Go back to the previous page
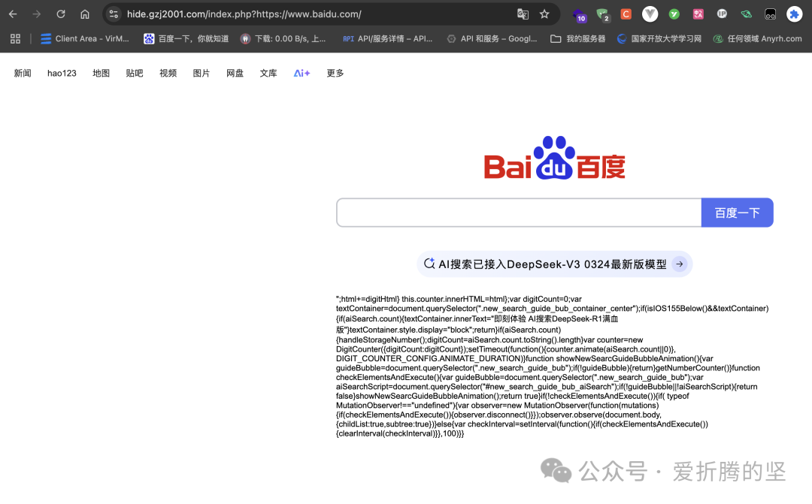This screenshot has width=812, height=504. pyautogui.click(x=13, y=14)
